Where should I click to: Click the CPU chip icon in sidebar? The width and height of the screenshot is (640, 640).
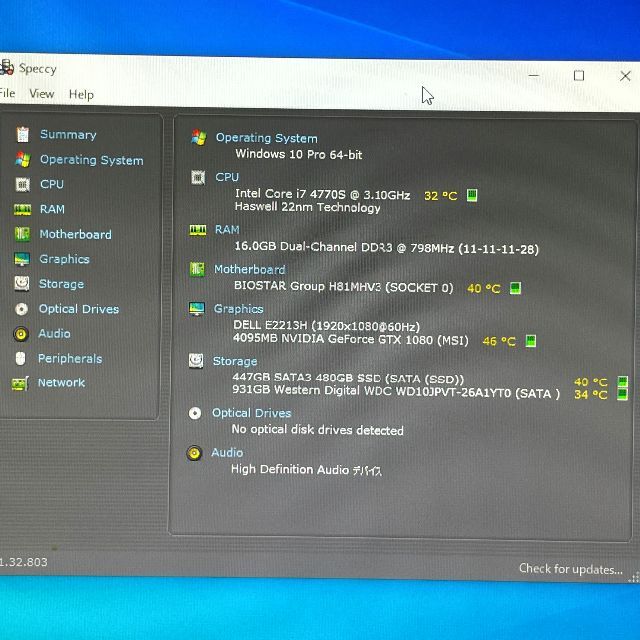pyautogui.click(x=22, y=184)
